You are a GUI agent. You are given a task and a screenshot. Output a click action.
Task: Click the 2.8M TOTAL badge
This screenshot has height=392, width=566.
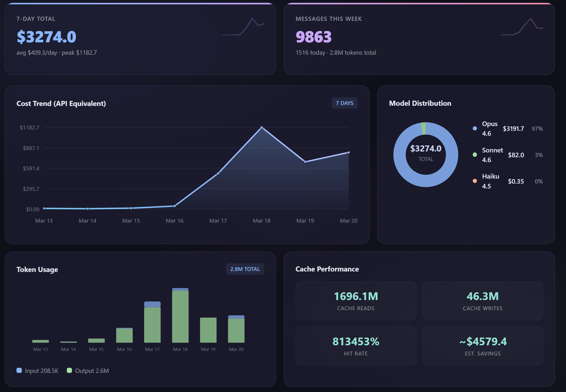[245, 269]
